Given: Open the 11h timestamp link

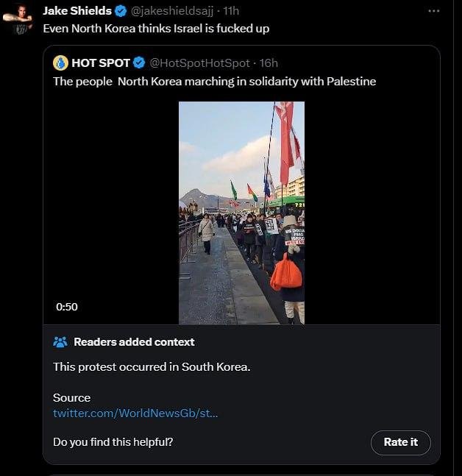Looking at the screenshot, I should point(231,11).
